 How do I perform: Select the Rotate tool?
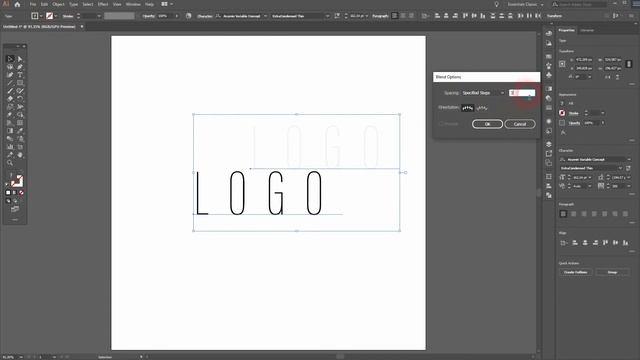pyautogui.click(x=20, y=99)
